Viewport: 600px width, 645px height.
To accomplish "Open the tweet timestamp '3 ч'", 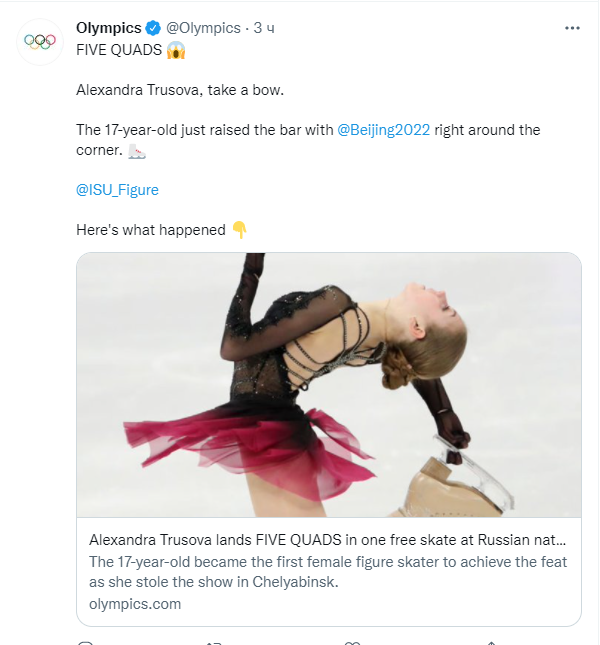I will click(264, 28).
